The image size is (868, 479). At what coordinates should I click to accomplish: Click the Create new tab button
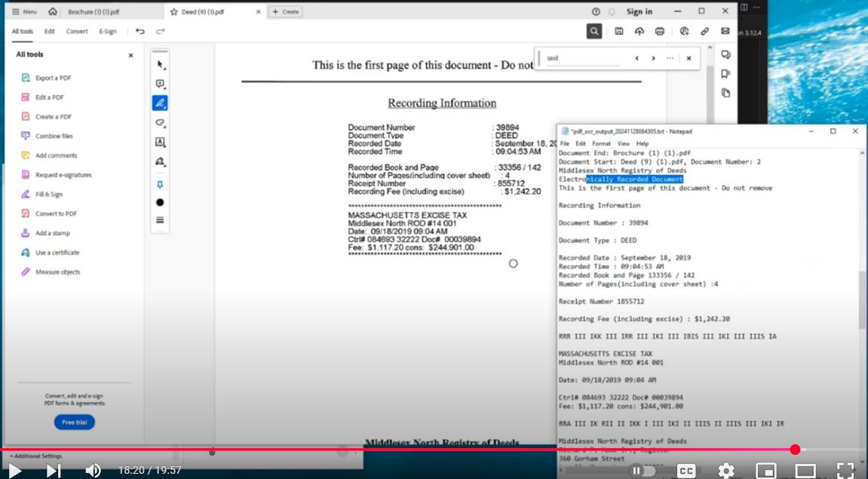(x=286, y=11)
